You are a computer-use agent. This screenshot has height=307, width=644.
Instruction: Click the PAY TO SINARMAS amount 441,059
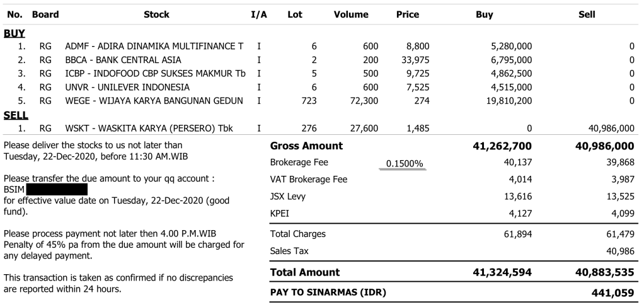tap(614, 293)
